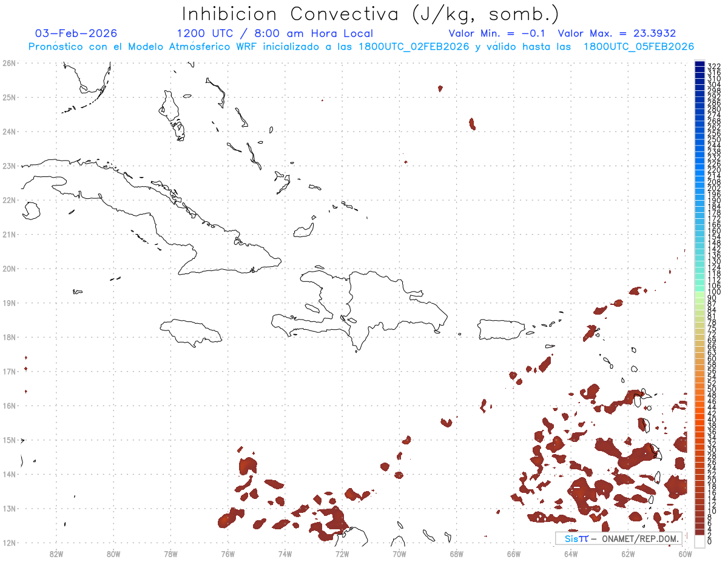Click the darkest blue swatch beside 322
The width and height of the screenshot is (728, 562).
[x=699, y=64]
